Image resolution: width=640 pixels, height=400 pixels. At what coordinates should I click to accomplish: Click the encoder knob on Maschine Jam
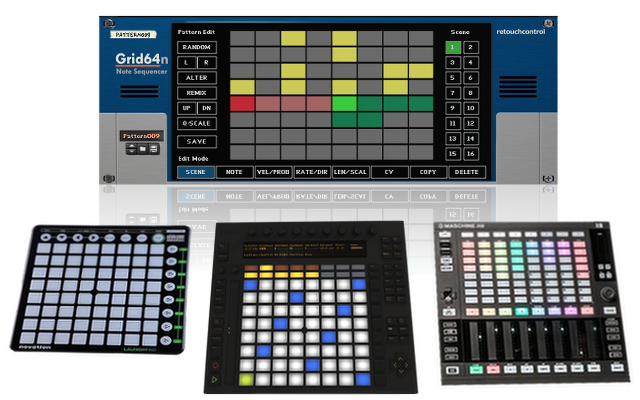(x=607, y=293)
